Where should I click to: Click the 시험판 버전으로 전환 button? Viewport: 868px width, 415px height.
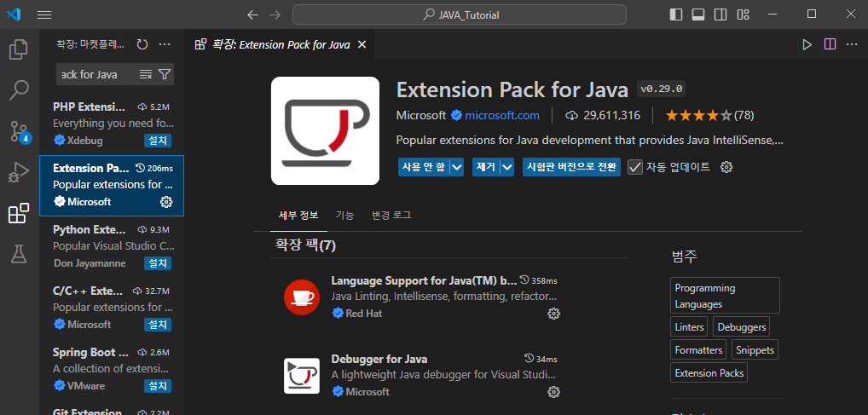click(571, 167)
